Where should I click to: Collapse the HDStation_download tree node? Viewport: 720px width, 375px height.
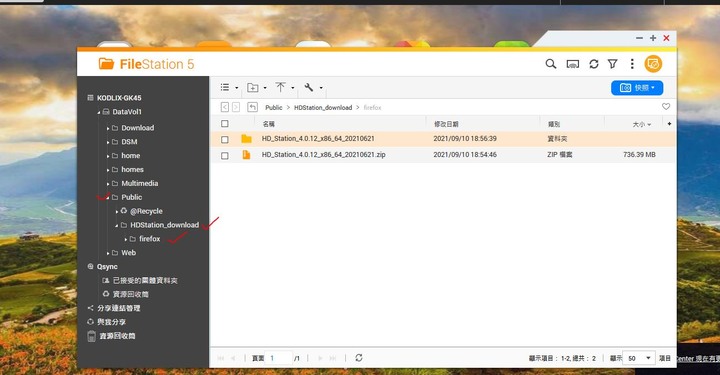coord(117,225)
